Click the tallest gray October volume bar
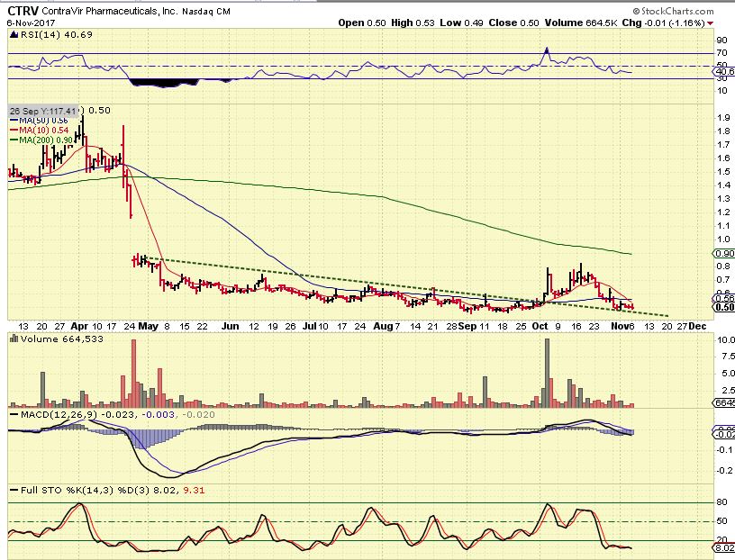The height and width of the screenshot is (560, 735). [x=547, y=373]
